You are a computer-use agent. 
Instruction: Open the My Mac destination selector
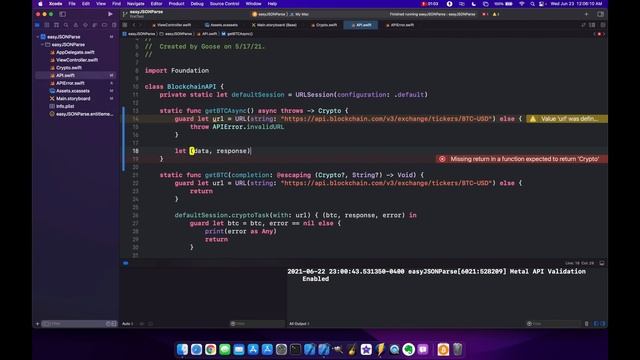tap(300, 14)
